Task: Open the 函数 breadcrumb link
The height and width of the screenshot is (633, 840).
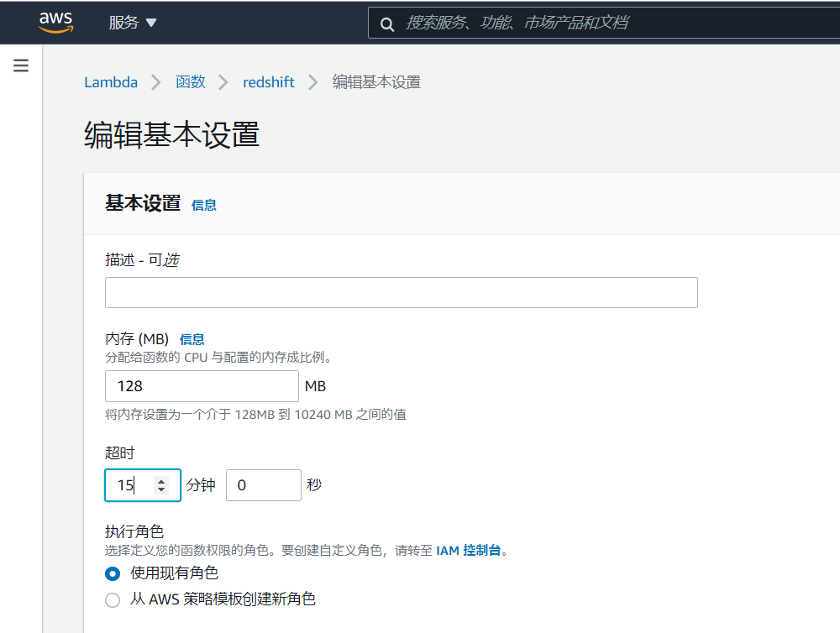Action: click(x=190, y=81)
